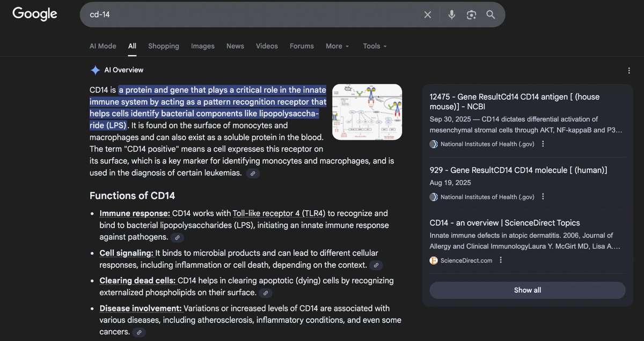The image size is (644, 341).
Task: Open the '929 - Gene ResultCD14 CD14 molecule' link
Action: pyautogui.click(x=518, y=170)
